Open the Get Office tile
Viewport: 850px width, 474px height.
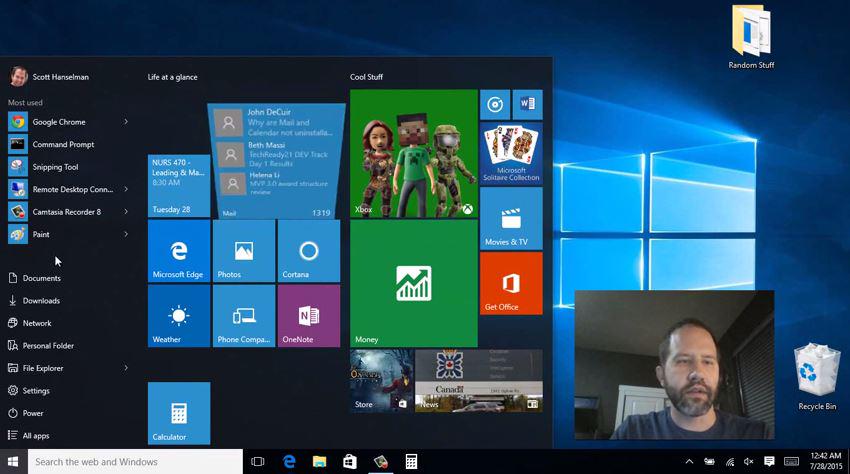[511, 283]
